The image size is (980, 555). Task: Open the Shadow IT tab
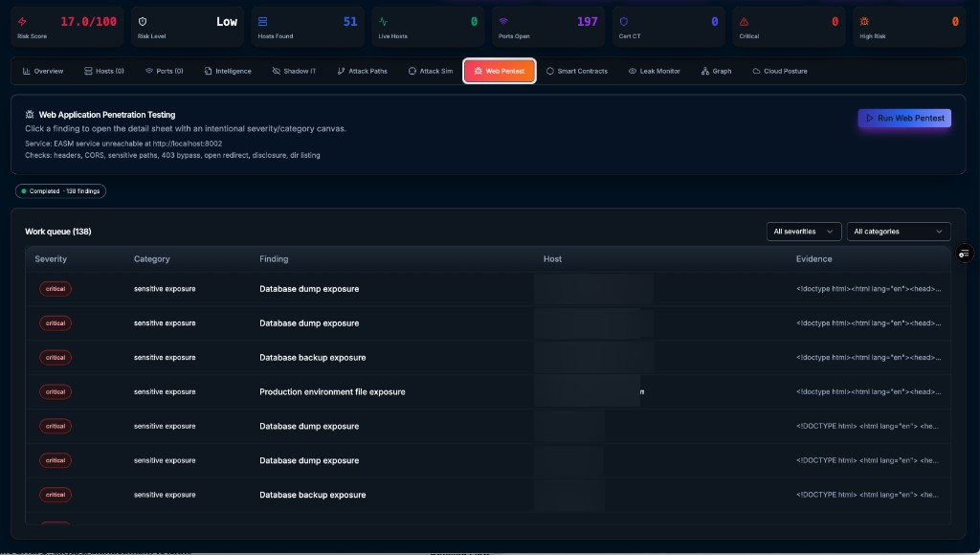(x=295, y=71)
